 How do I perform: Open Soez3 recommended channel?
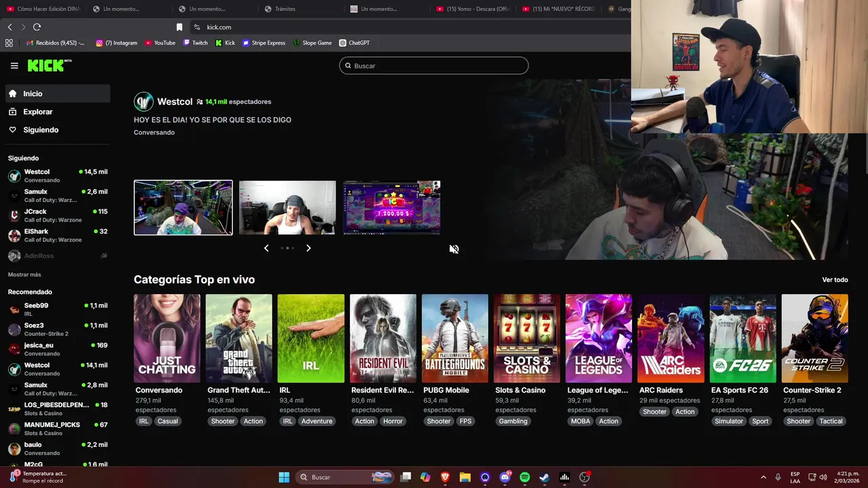[x=58, y=329]
